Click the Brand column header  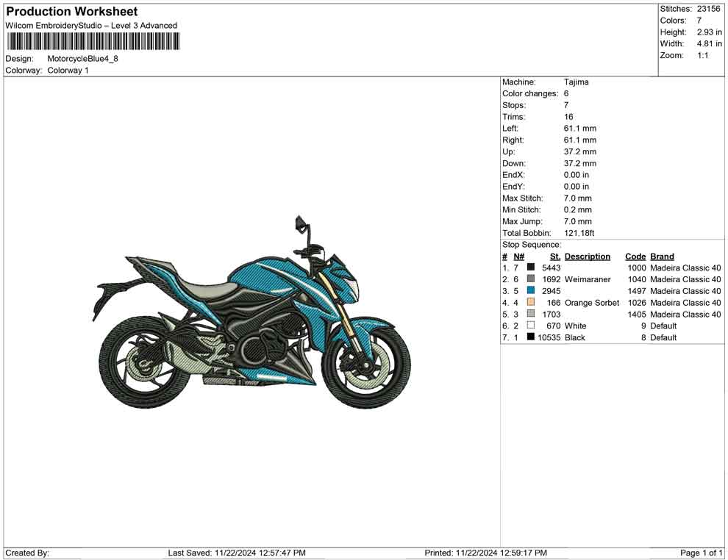point(662,256)
